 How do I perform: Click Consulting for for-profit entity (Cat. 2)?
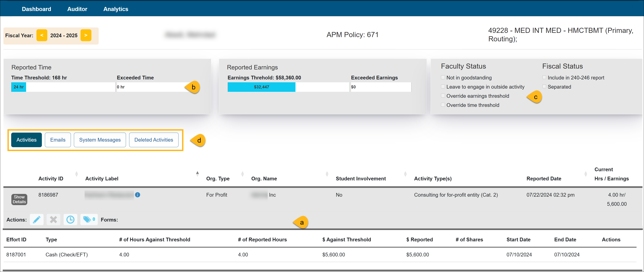456,195
